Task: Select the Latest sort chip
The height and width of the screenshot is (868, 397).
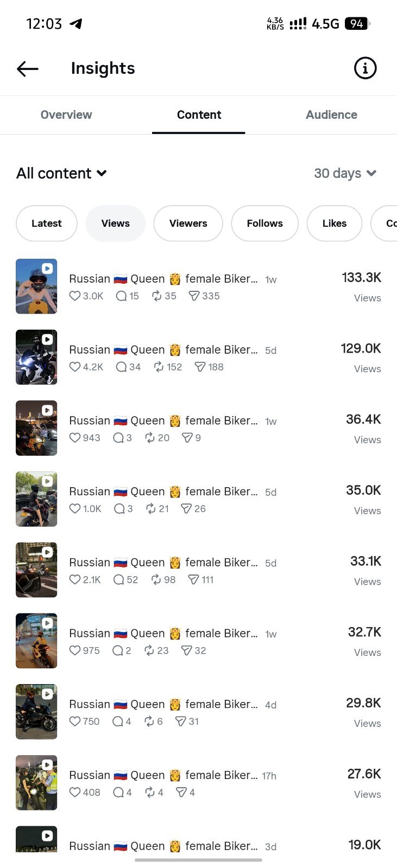Action: point(47,224)
